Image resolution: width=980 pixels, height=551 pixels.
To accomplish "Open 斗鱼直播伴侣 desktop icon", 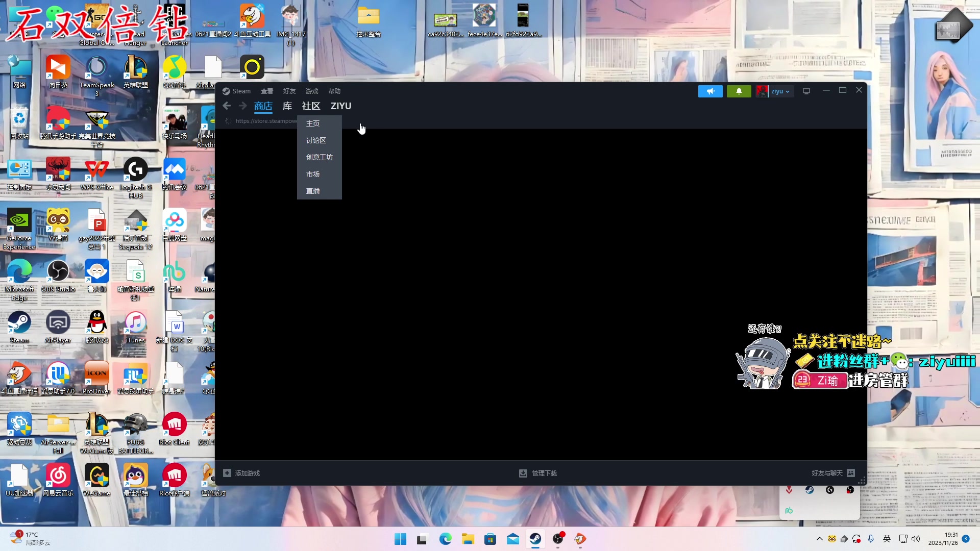I will tap(19, 378).
